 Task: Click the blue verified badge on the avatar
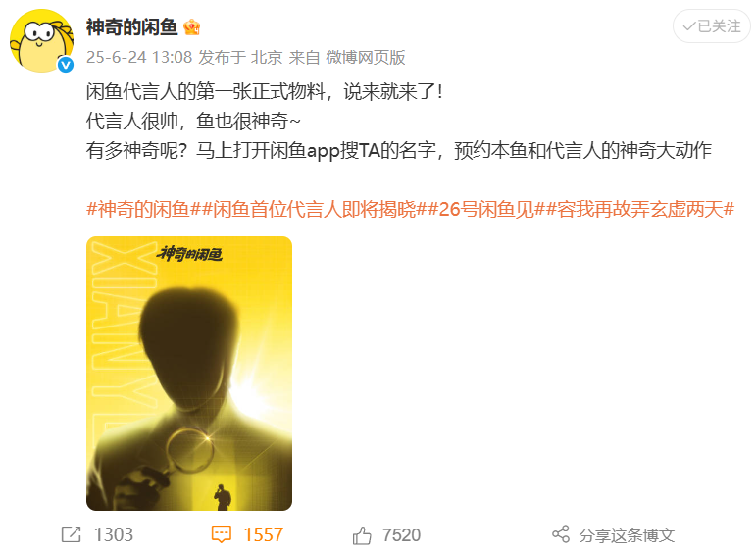coord(66,65)
